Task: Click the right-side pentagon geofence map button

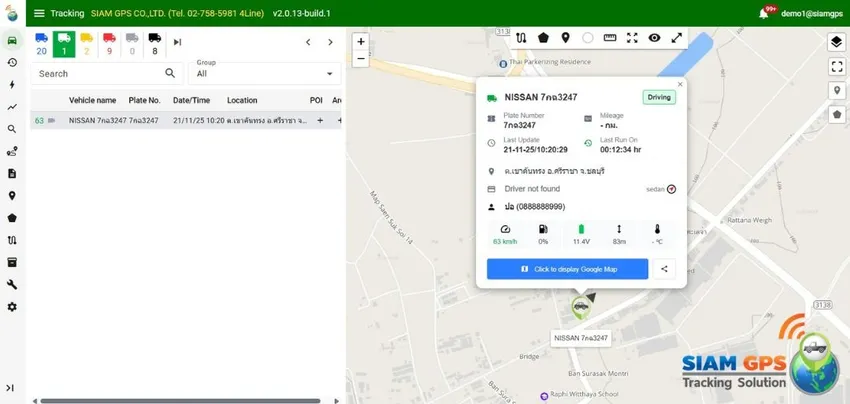Action: coord(837,114)
